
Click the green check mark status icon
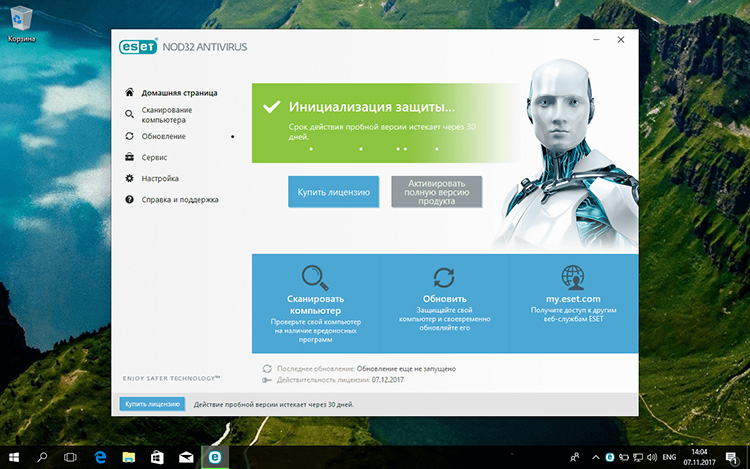[272, 106]
